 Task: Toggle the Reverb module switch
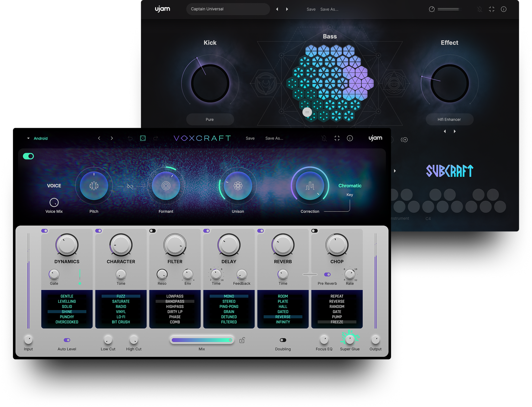click(x=261, y=231)
